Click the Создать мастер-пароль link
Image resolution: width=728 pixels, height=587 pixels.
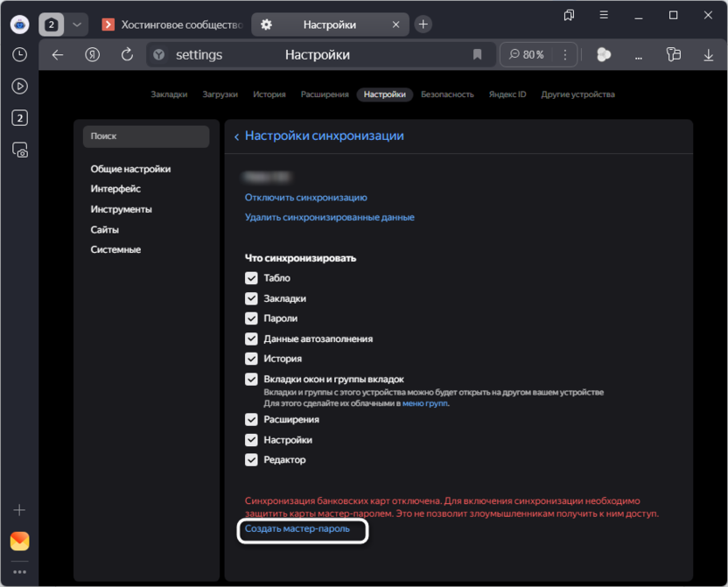pyautogui.click(x=297, y=529)
